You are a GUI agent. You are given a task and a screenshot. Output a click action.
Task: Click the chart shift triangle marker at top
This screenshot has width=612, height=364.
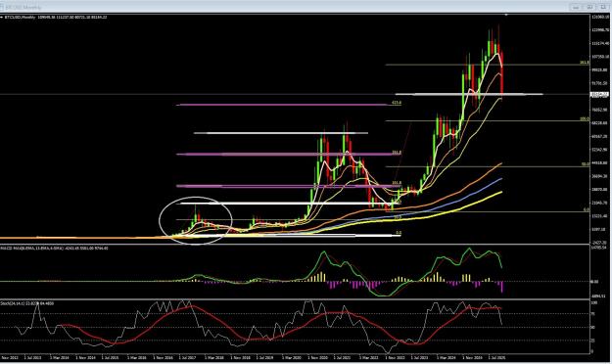click(506, 15)
